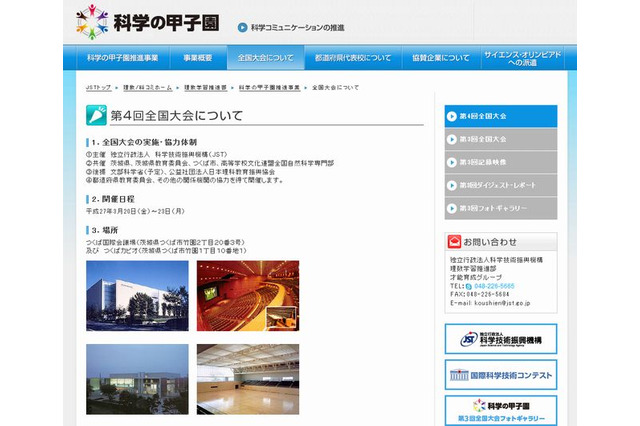Click the 国際科学技術コンテスト banner
Image resolution: width=640 pixels, height=426 pixels.
tap(501, 375)
